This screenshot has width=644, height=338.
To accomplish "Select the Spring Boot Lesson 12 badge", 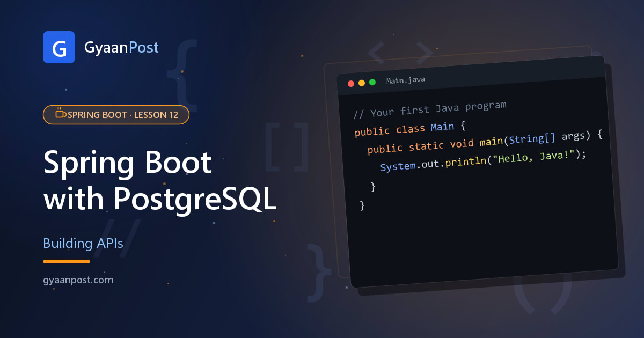I will tap(116, 115).
